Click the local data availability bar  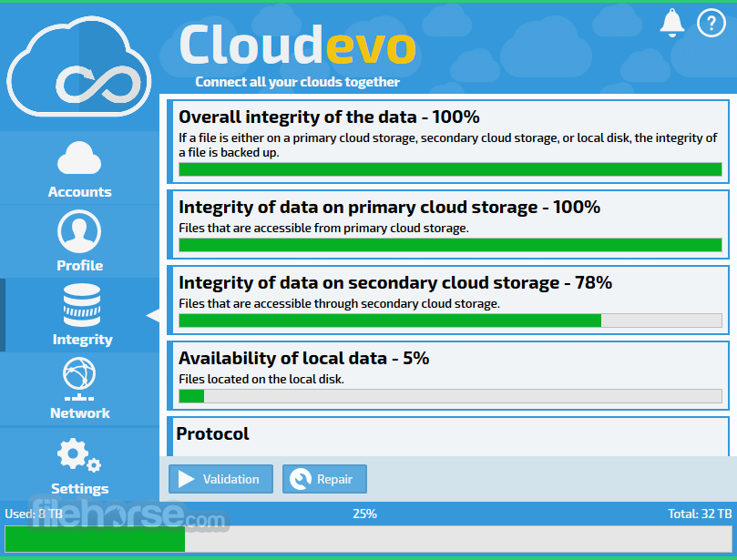click(x=450, y=396)
